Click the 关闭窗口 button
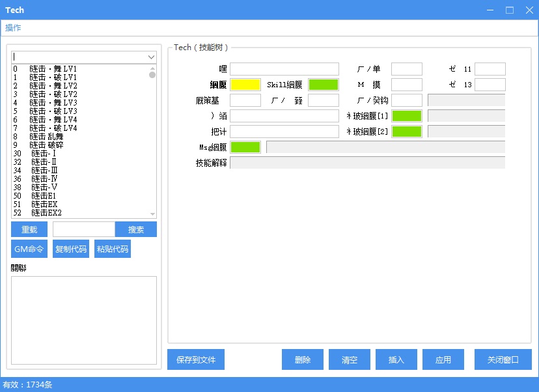539x392 pixels. pyautogui.click(x=503, y=359)
